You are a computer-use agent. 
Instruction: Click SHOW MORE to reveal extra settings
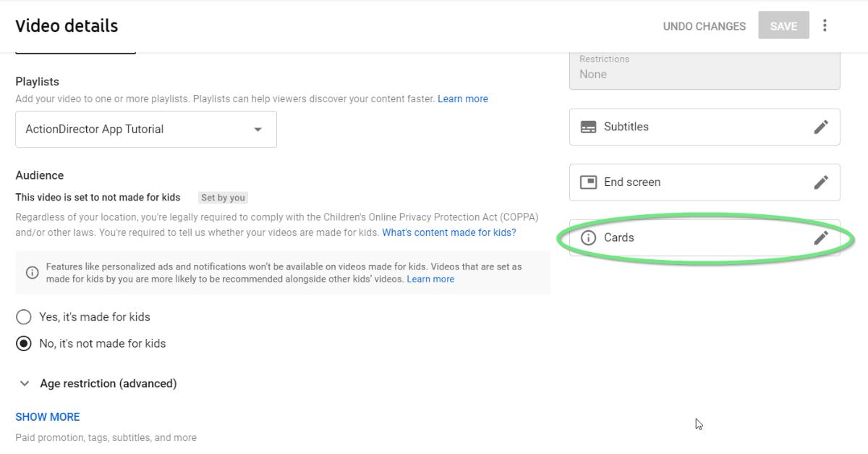pyautogui.click(x=47, y=416)
